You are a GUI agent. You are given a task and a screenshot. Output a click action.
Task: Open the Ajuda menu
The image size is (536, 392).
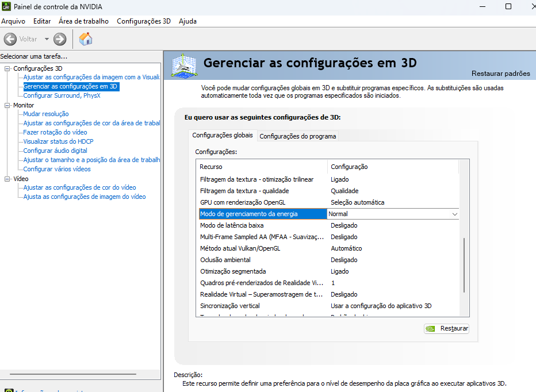coord(187,21)
